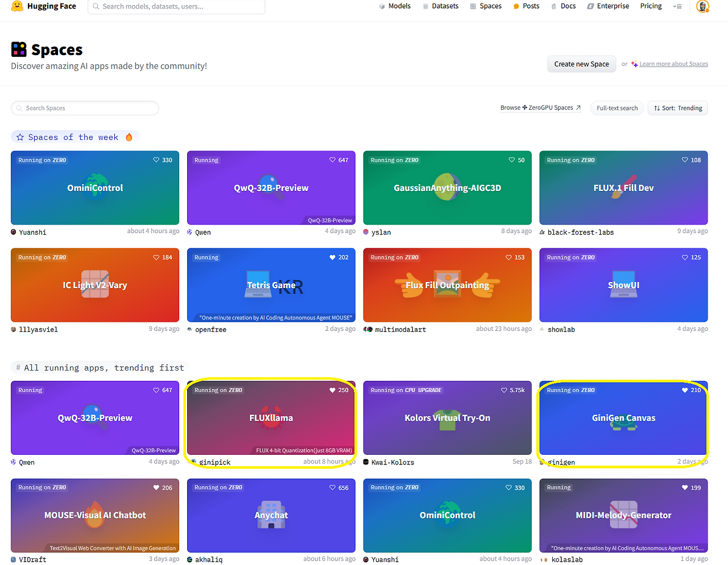Click the 'Spaces of the week' heading
728x565 pixels.
(73, 137)
